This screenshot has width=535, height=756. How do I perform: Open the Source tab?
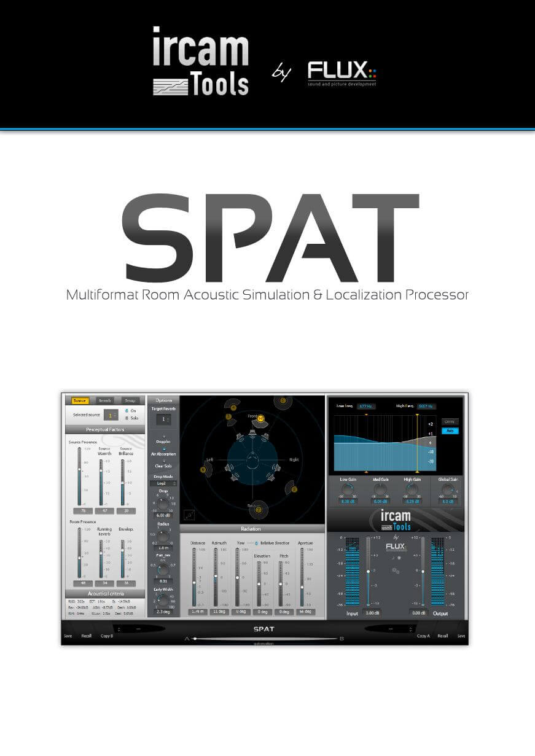click(80, 400)
